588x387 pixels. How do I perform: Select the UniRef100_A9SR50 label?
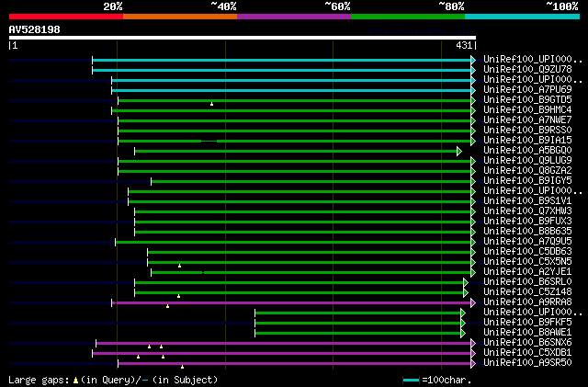pos(527,363)
